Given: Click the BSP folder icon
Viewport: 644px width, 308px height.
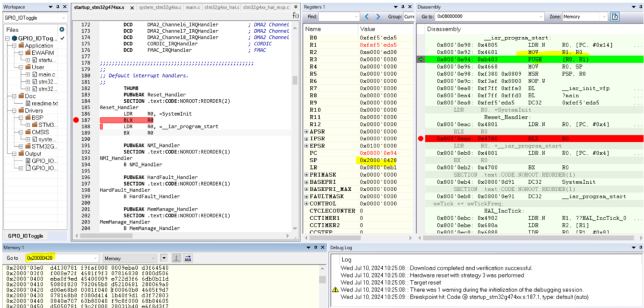Looking at the screenshot, I should 28,118.
